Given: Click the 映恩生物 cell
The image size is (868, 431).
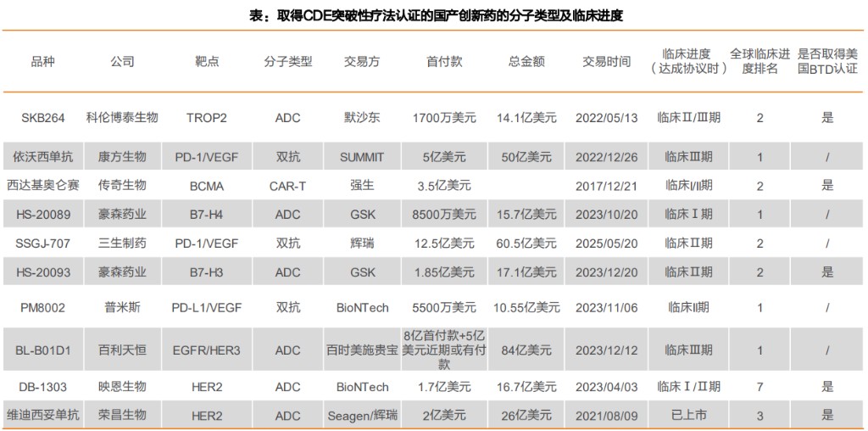Looking at the screenshot, I should tap(122, 387).
